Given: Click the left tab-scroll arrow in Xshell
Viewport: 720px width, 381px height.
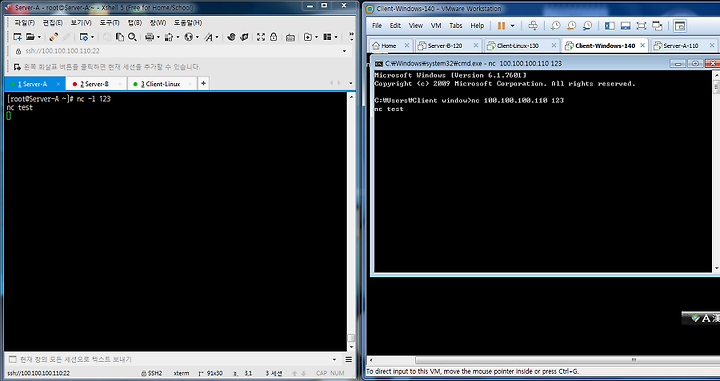Looking at the screenshot, I should [x=332, y=84].
